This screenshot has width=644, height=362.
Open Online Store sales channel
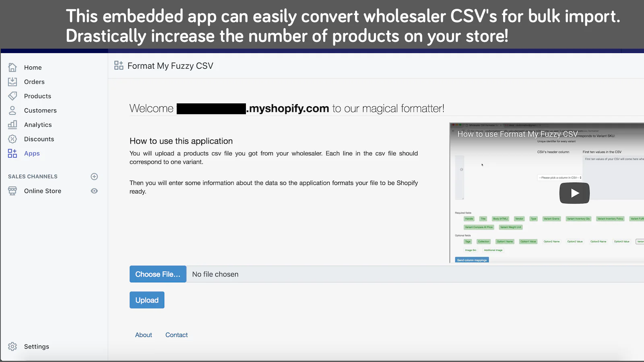pyautogui.click(x=43, y=191)
